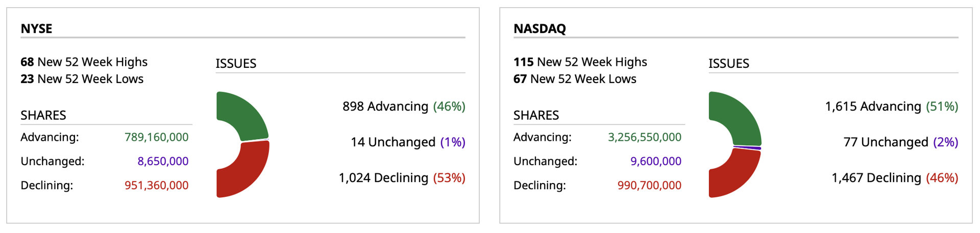Click the purple unchanged sliver in NASDAQ chart
980x233 pixels.
747,147
